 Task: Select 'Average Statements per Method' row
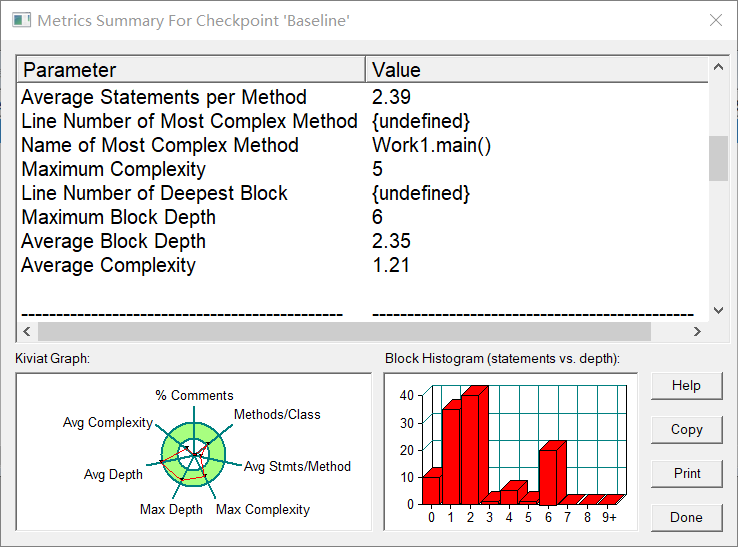click(x=362, y=97)
